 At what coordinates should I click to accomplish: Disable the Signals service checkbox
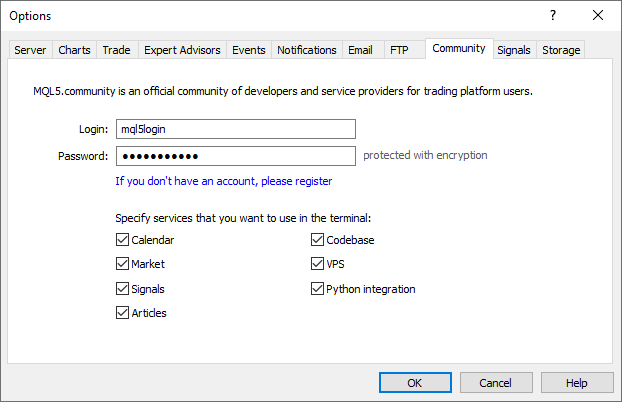click(x=122, y=289)
